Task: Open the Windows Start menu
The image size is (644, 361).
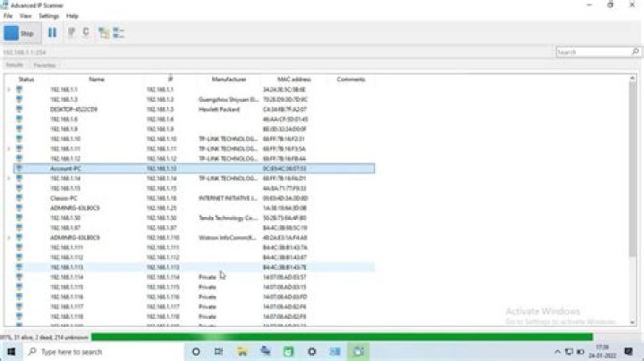Action: [x=11, y=351]
